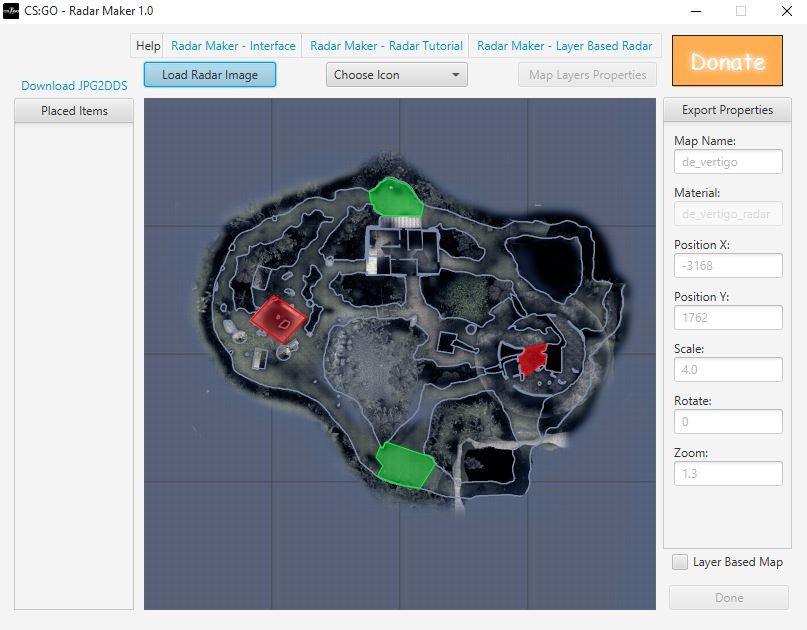Click the orange Donate button

(x=727, y=61)
